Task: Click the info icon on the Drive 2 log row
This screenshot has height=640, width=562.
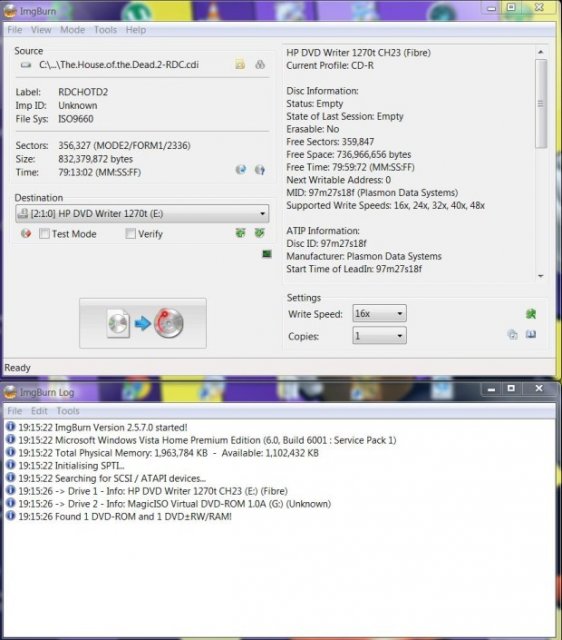Action: click(x=11, y=503)
